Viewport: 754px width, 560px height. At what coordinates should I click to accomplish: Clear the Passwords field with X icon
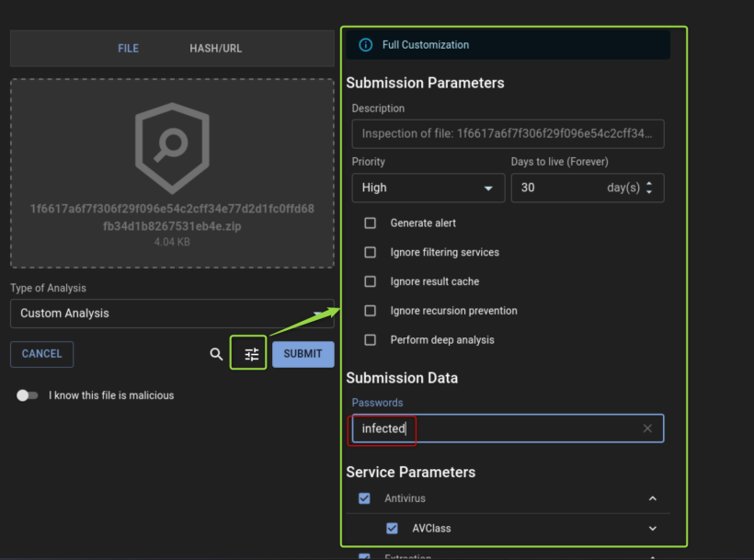point(647,429)
